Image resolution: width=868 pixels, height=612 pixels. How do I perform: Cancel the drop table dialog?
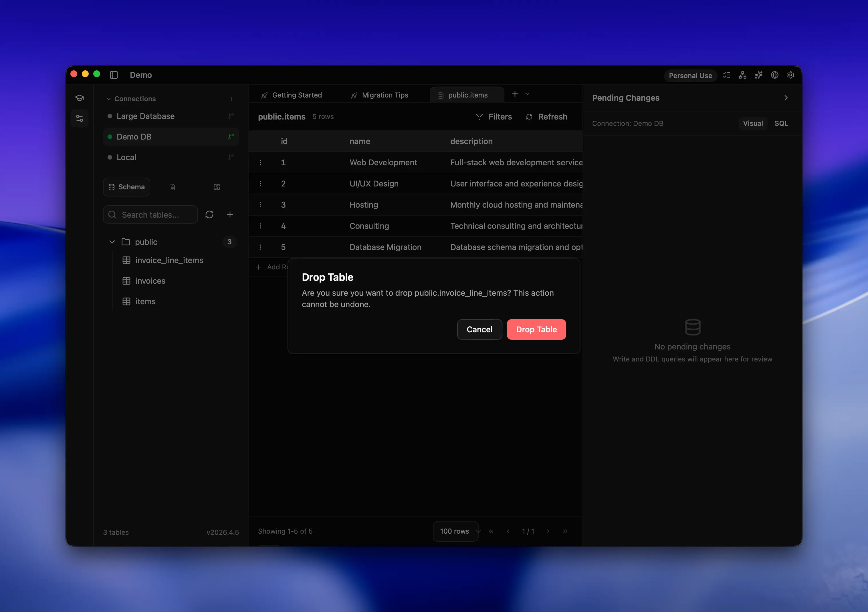tap(479, 329)
